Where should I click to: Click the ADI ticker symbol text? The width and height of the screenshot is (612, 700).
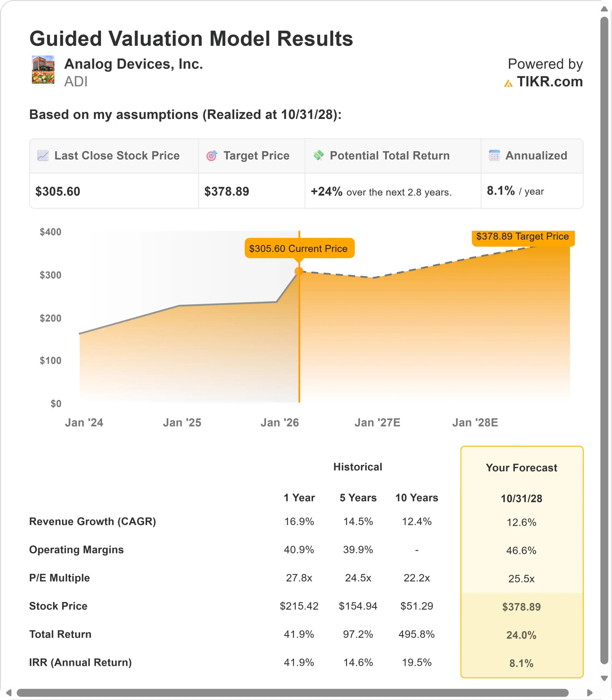76,82
